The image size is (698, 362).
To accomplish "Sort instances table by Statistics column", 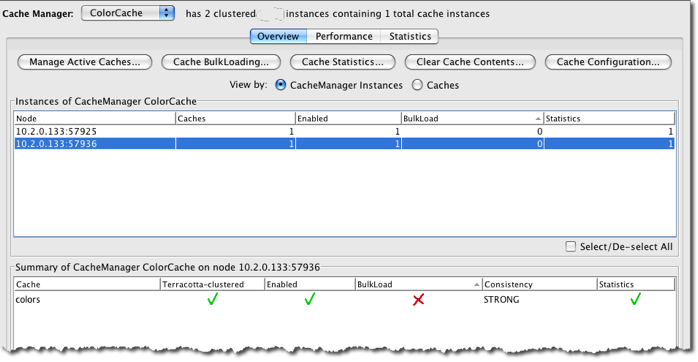I will (609, 118).
